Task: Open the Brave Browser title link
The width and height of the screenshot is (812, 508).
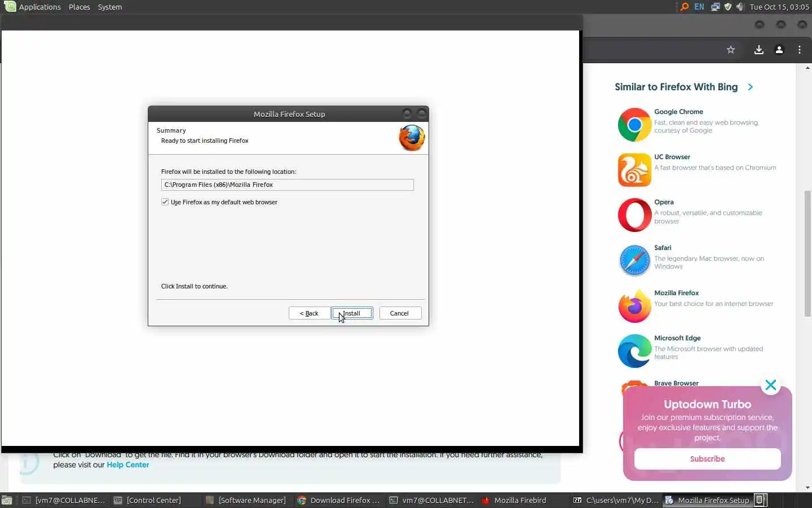Action: (676, 383)
